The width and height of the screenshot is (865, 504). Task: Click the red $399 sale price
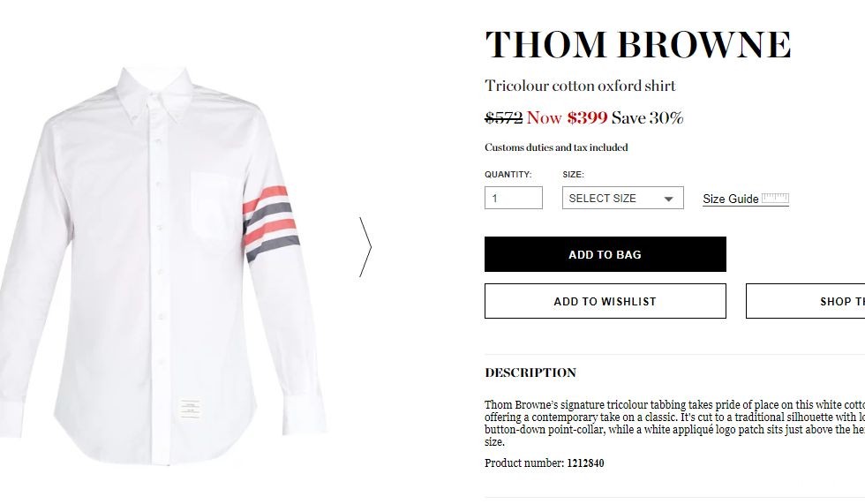tap(587, 117)
